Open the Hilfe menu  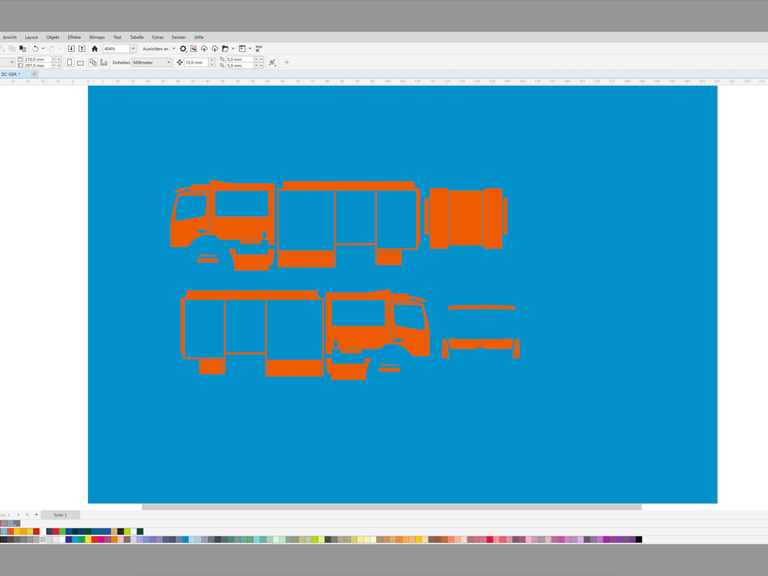tap(199, 37)
